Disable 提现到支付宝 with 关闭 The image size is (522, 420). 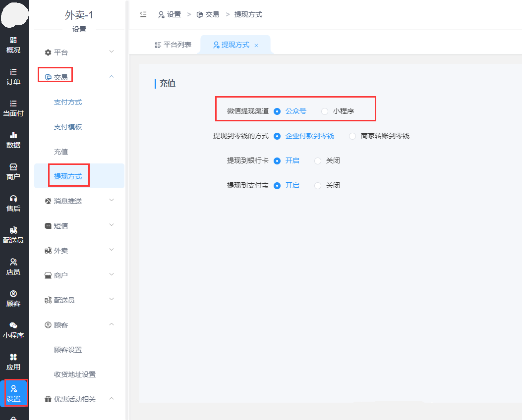pyautogui.click(x=318, y=186)
